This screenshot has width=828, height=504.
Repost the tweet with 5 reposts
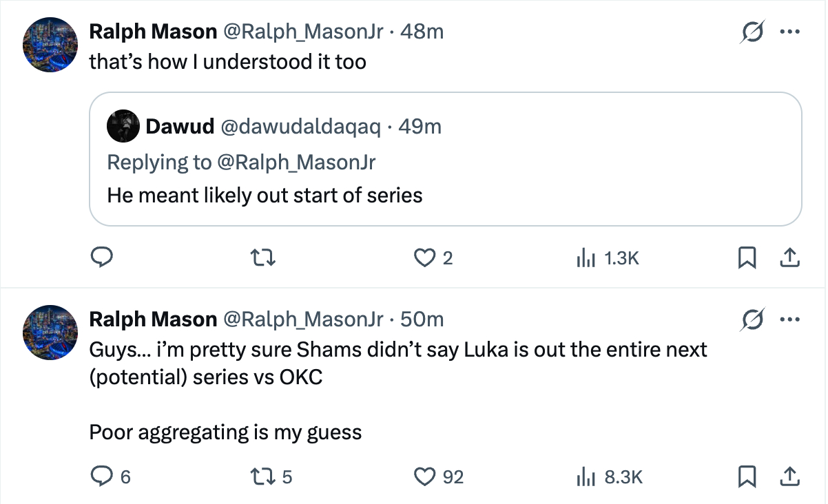click(x=262, y=476)
